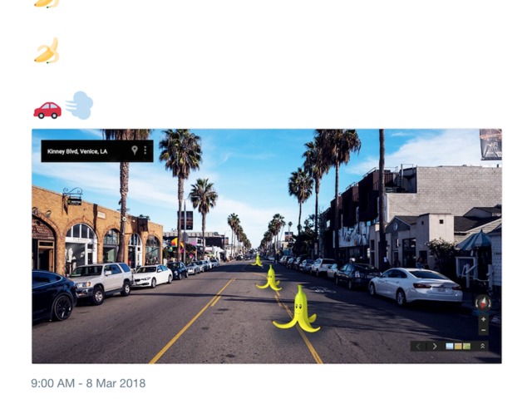532x399 pixels.
Task: Click the location pin icon beside Kinney Blvd
Action: (135, 150)
